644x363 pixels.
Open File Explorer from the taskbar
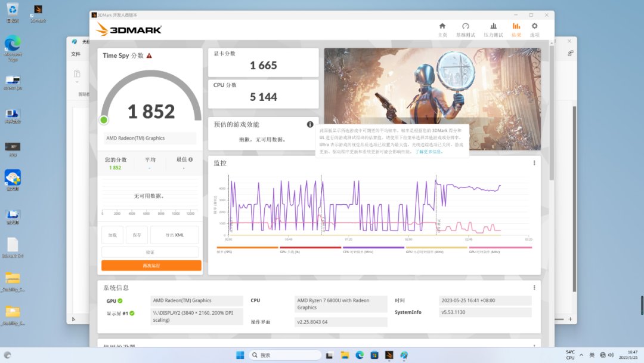click(x=345, y=355)
